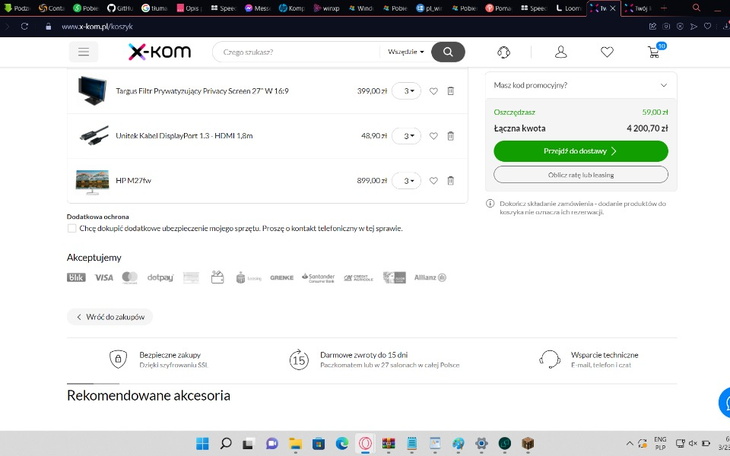Viewport: 730px width, 456px height.
Task: Delete HP M27fw from cart
Action: [450, 181]
